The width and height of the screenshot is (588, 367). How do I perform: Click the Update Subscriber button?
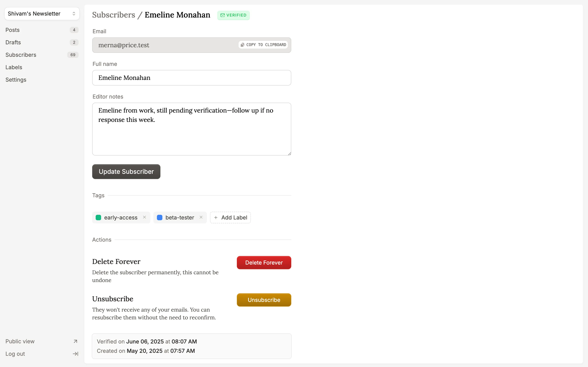(126, 172)
